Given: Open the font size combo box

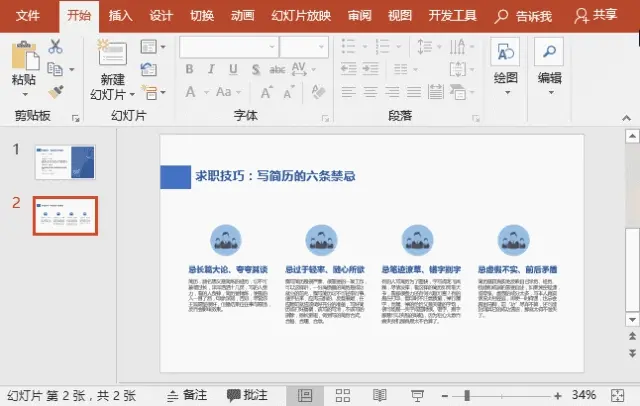Looking at the screenshot, I should [304, 47].
